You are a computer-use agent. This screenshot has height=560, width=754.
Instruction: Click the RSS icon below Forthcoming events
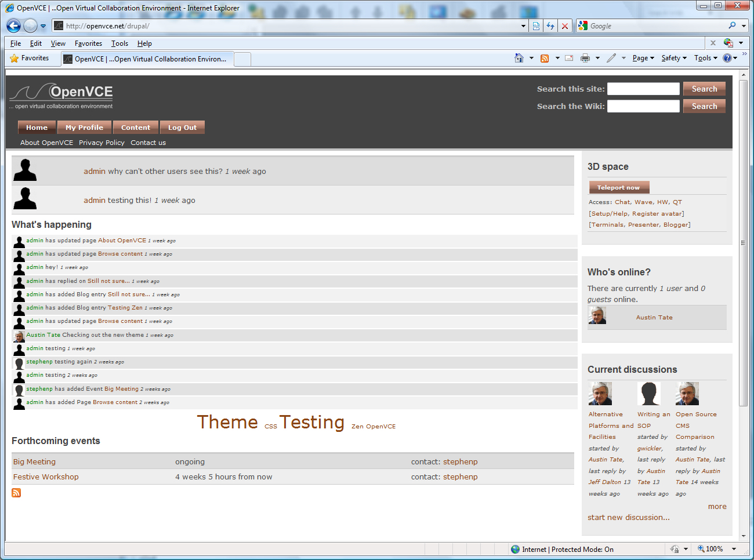[x=16, y=493]
